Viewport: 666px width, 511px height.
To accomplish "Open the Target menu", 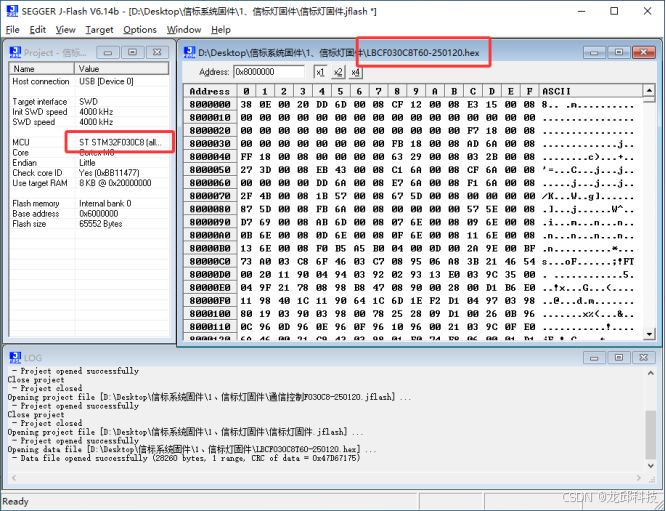I will point(99,30).
